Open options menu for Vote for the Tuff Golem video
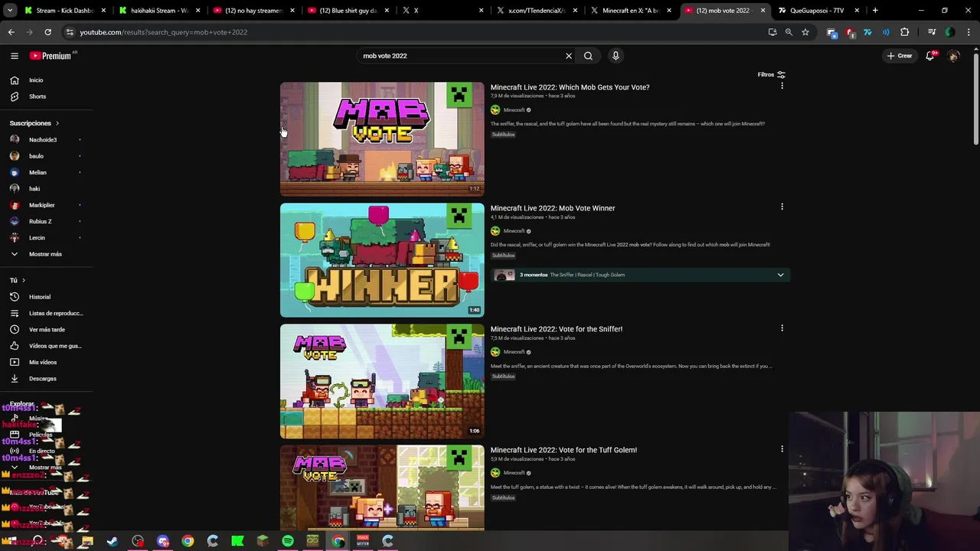 coord(782,448)
